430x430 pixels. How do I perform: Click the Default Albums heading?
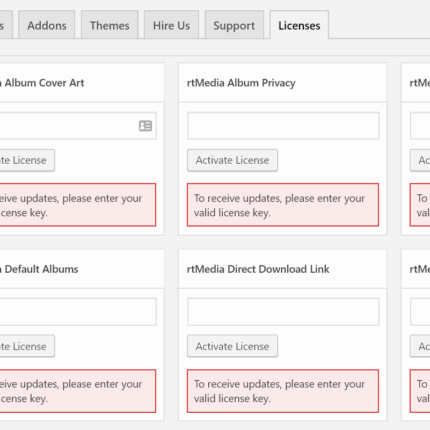[x=39, y=269]
